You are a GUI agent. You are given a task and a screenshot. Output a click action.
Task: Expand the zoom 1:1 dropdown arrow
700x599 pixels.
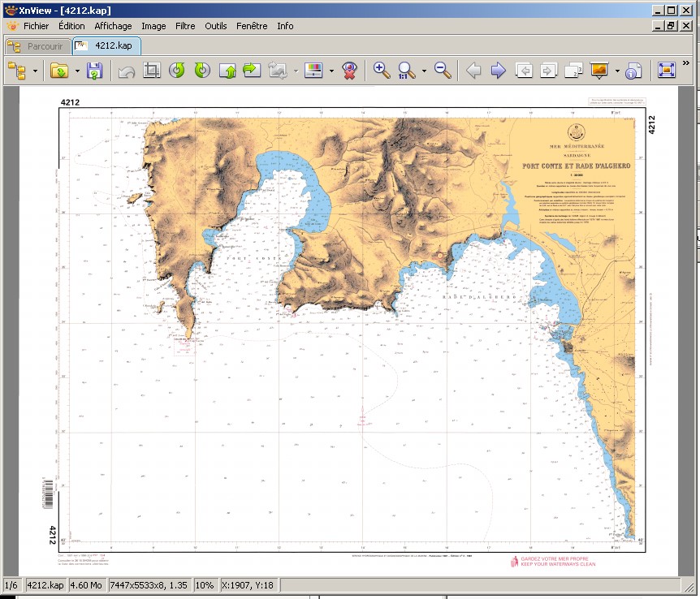click(424, 71)
